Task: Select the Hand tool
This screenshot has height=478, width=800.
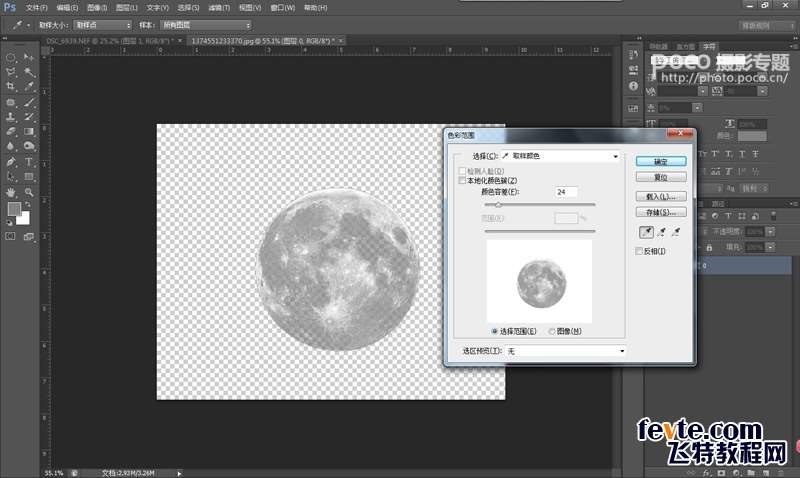Action: [x=11, y=192]
